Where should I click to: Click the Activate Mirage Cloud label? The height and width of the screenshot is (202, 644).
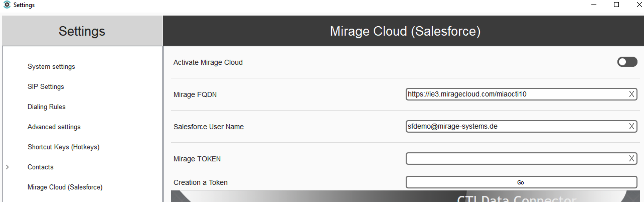[208, 62]
